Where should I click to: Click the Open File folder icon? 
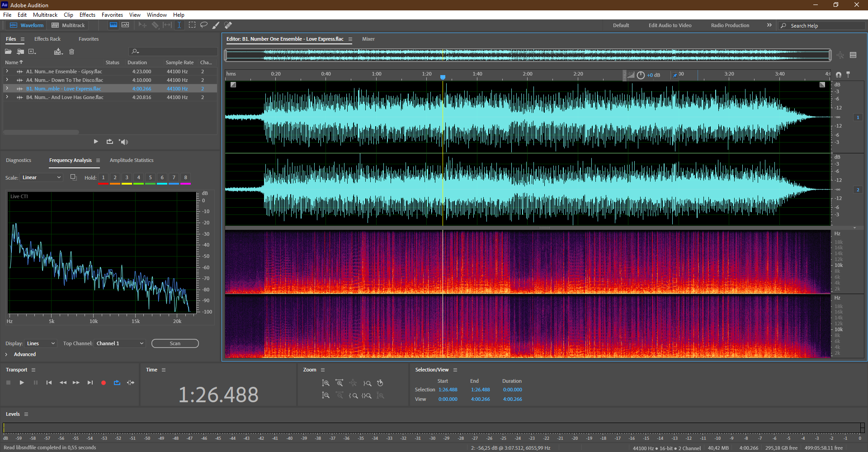point(9,52)
